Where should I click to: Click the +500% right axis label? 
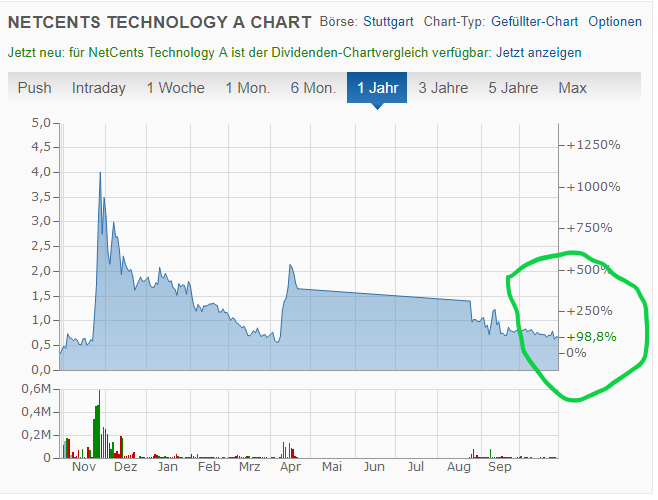tap(588, 270)
